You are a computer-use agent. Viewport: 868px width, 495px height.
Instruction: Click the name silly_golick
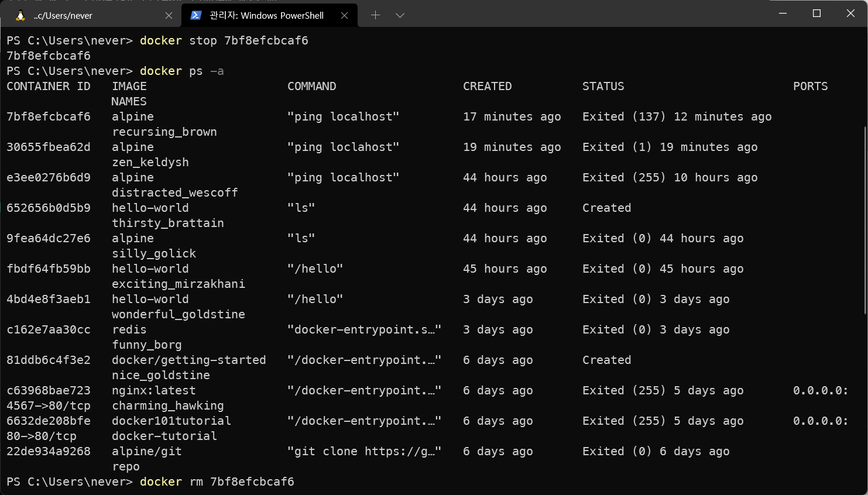(x=154, y=253)
